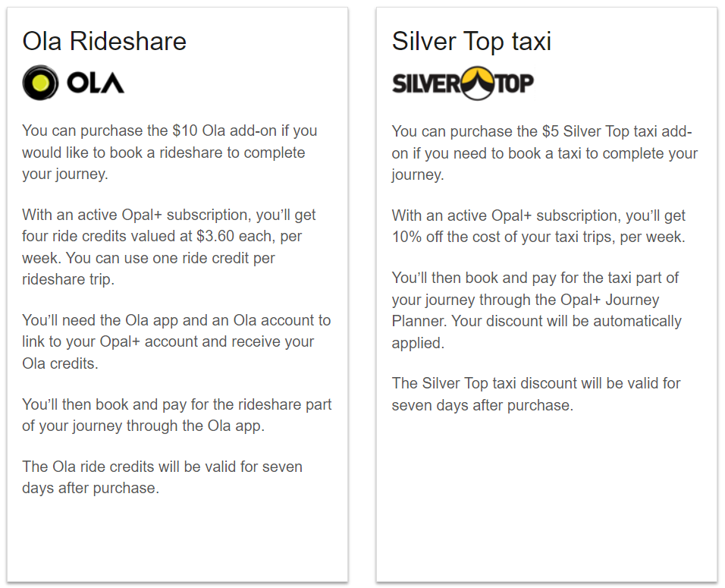
Task: Click the four ride credits $3.60 paragraph
Action: tap(169, 247)
